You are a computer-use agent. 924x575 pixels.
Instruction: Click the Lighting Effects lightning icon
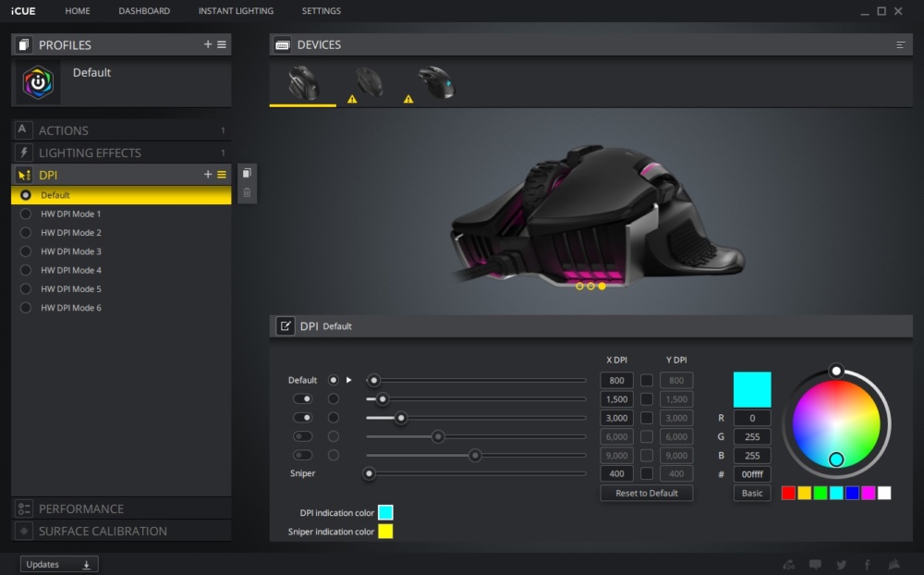pyautogui.click(x=24, y=153)
